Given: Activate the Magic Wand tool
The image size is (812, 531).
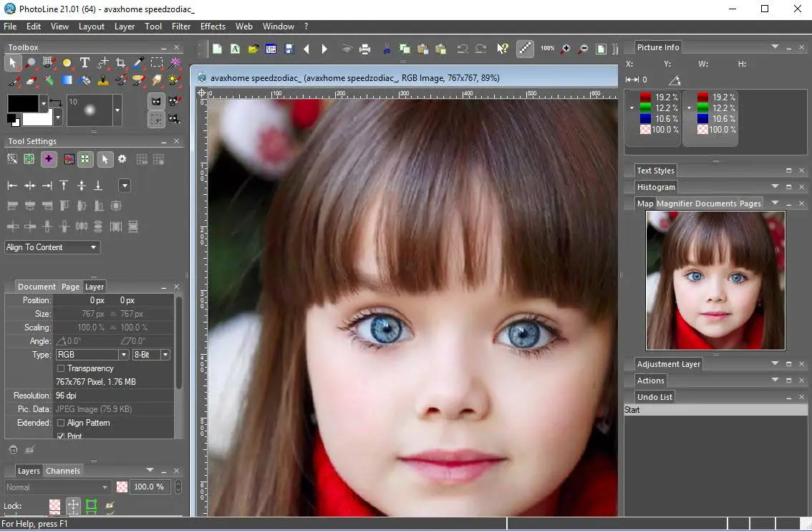Looking at the screenshot, I should (175, 63).
